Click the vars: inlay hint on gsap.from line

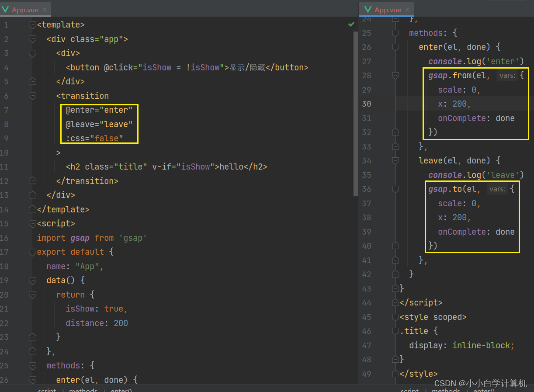pyautogui.click(x=507, y=76)
